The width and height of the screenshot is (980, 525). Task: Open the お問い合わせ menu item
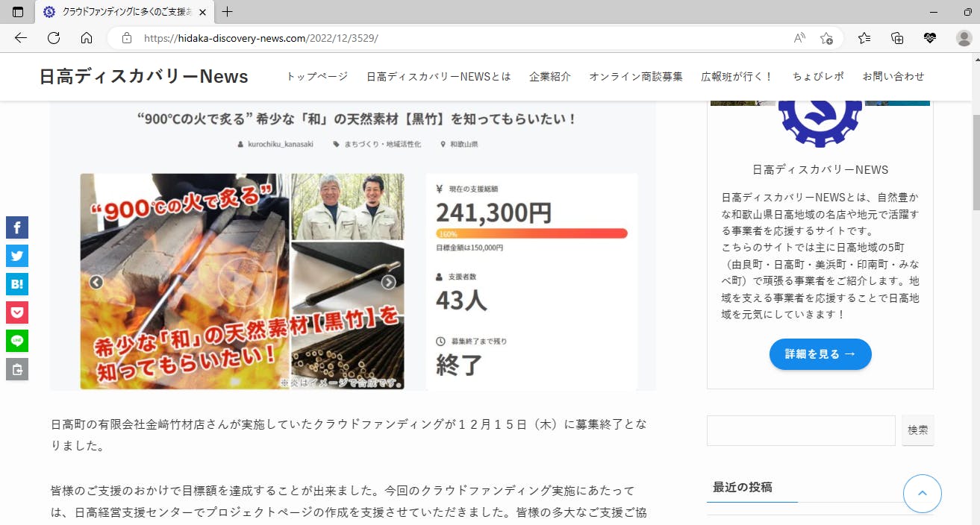tap(893, 77)
